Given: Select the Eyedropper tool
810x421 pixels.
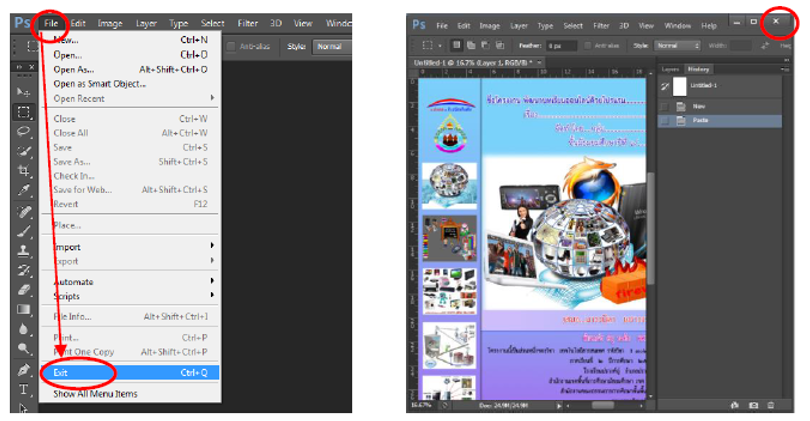Looking at the screenshot, I should point(22,191).
